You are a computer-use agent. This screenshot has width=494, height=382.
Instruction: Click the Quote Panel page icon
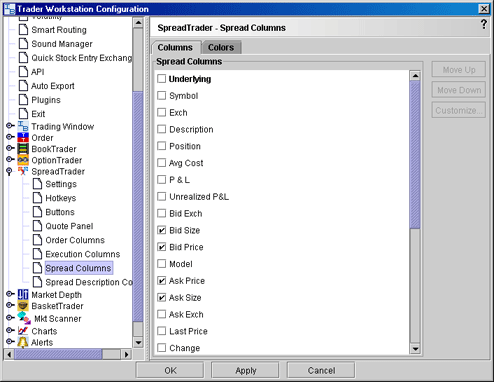37,226
